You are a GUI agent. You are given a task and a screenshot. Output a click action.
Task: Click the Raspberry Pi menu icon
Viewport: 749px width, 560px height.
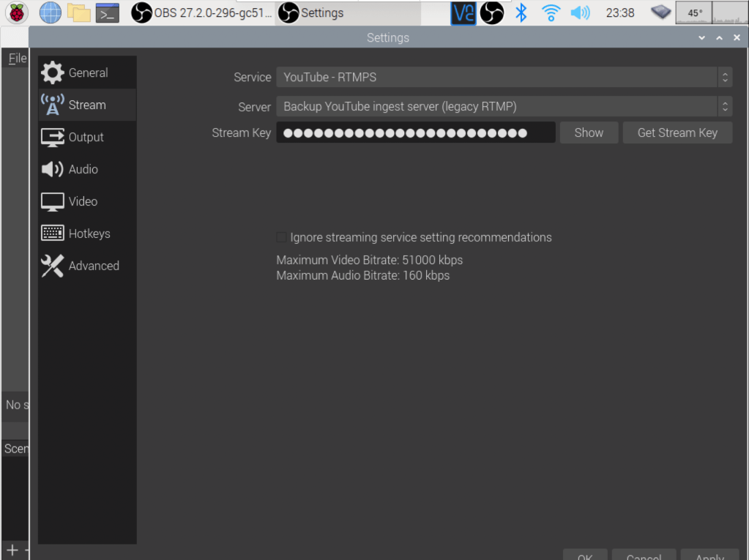[17, 12]
